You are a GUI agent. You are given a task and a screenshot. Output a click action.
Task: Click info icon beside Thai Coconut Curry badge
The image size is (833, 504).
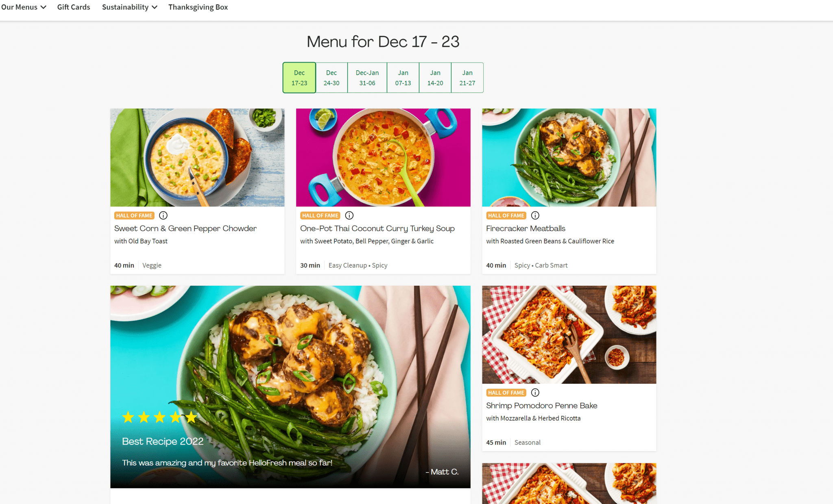pos(349,215)
